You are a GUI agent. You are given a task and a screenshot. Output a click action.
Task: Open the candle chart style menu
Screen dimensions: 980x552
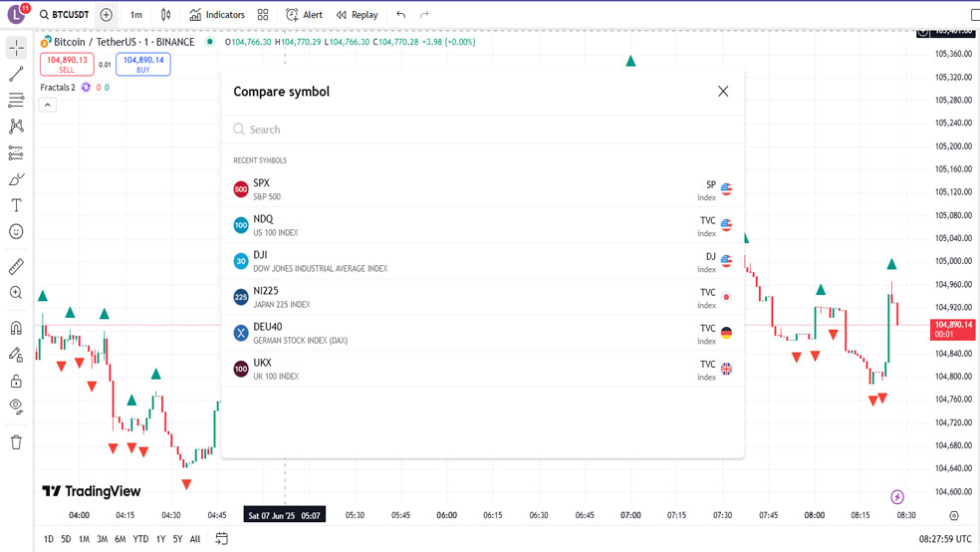[x=165, y=14]
